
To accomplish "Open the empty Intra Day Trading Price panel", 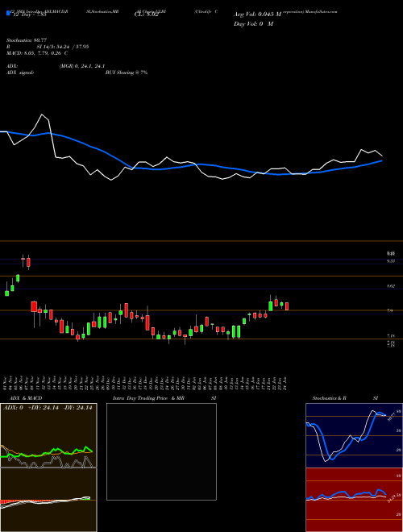I will click(161, 451).
